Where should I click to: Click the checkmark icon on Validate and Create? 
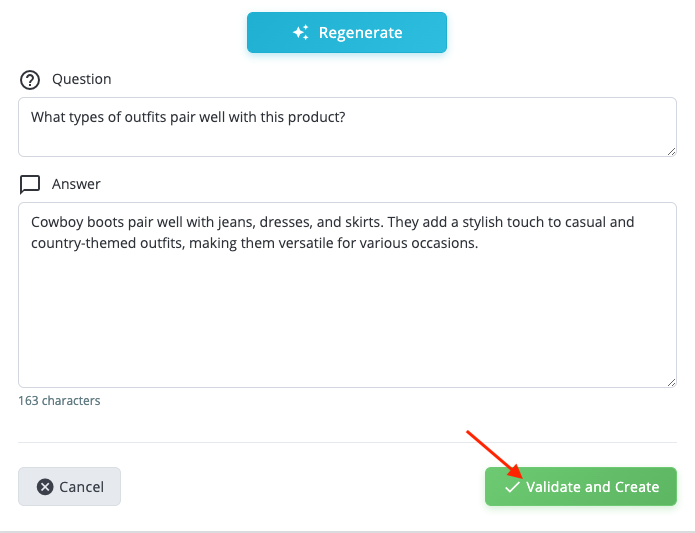click(x=512, y=487)
